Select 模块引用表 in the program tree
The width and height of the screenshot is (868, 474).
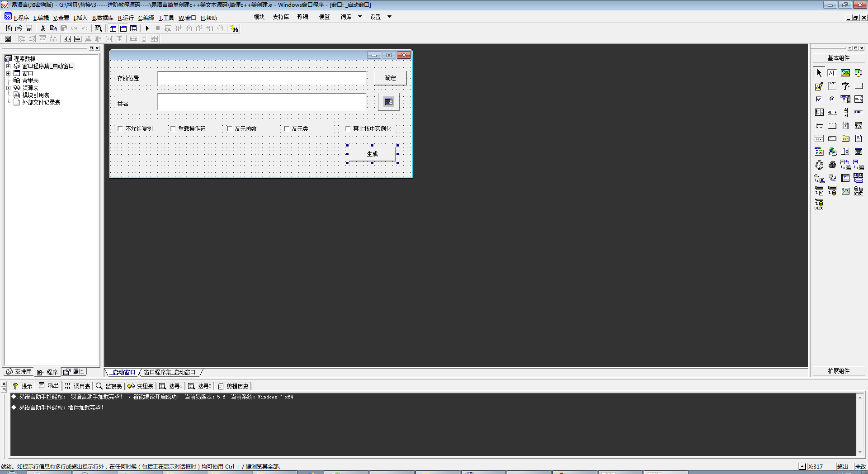click(36, 95)
